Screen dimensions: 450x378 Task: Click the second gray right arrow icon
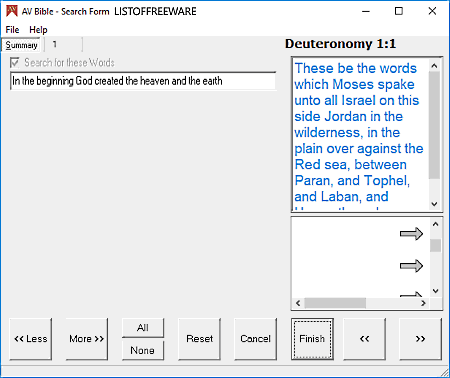point(411,266)
